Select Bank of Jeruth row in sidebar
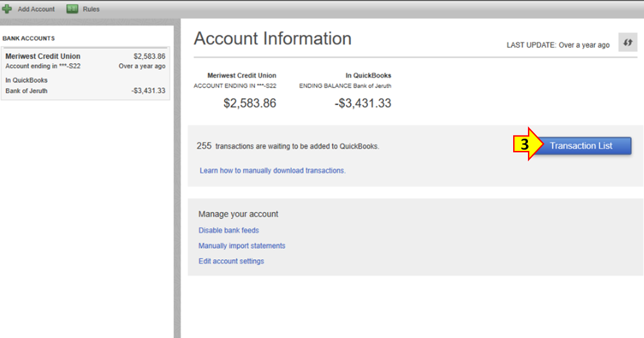This screenshot has height=338, width=644. pos(26,91)
